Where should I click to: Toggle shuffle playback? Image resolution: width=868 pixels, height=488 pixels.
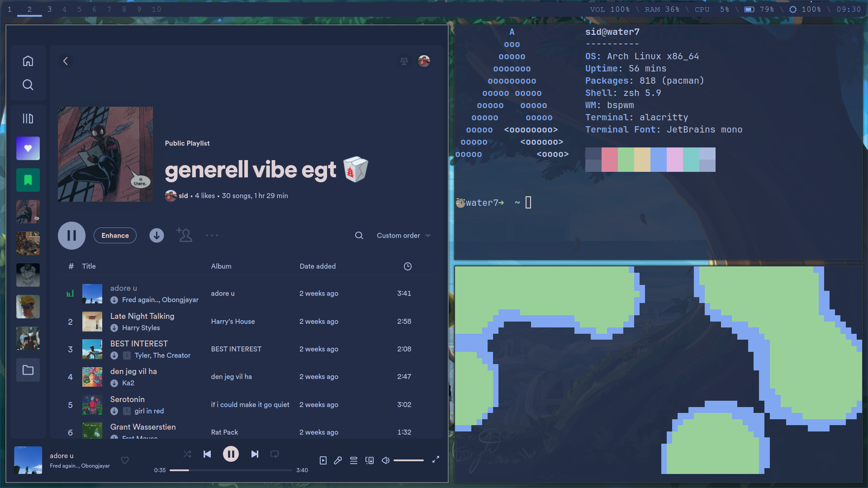pos(187,454)
